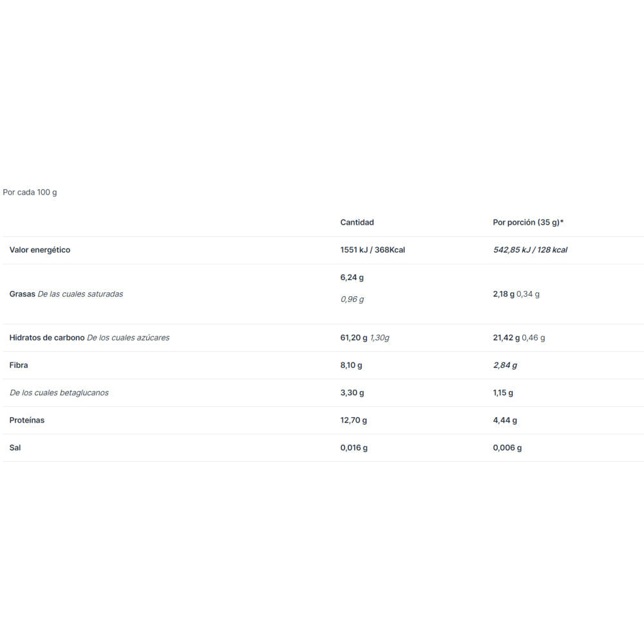Select the "Grasas" row label

[22, 294]
